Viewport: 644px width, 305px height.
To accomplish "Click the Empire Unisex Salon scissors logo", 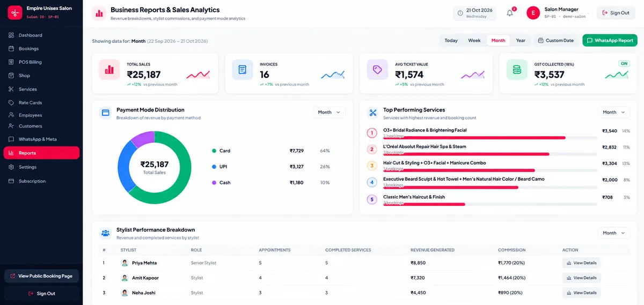I will pos(14,12).
